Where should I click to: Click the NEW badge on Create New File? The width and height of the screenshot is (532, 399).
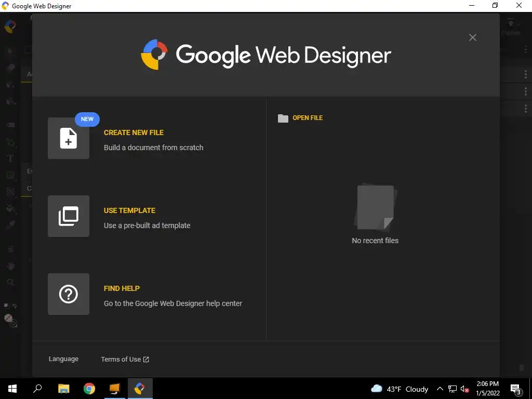point(87,119)
